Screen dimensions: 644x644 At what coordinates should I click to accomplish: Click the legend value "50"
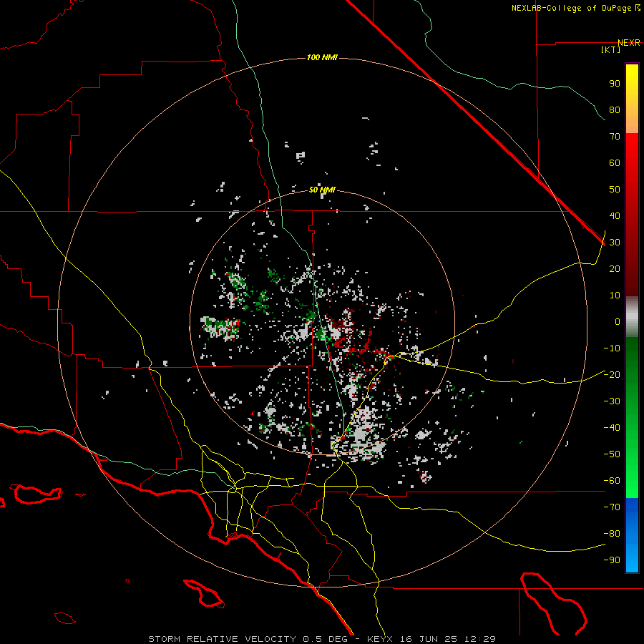coord(615,190)
